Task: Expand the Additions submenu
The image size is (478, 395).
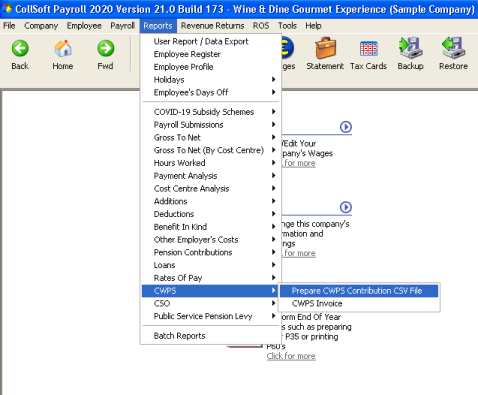Action: tap(211, 201)
